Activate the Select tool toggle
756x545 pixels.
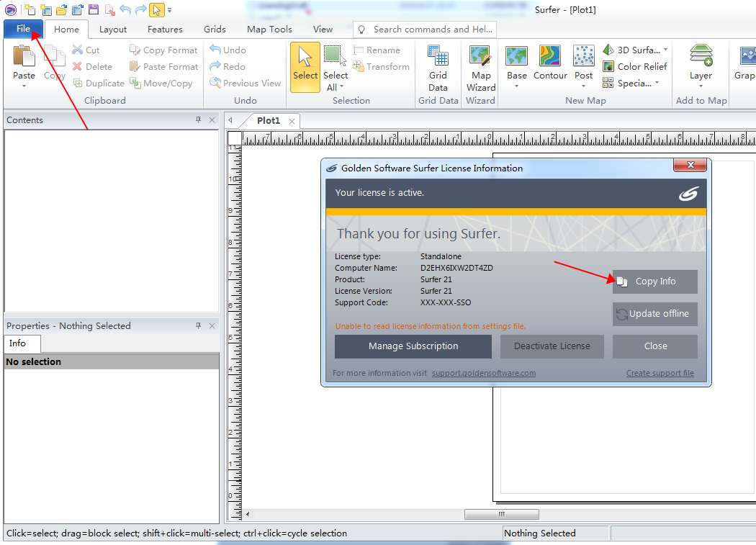(x=305, y=66)
